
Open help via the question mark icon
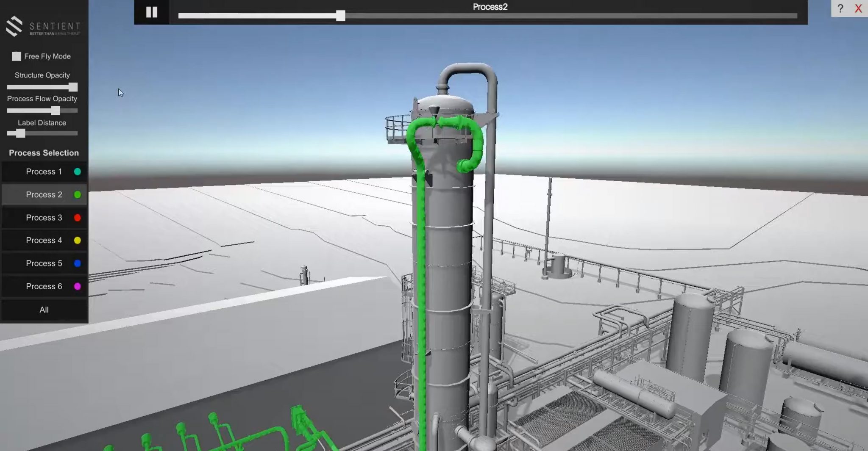(x=840, y=8)
